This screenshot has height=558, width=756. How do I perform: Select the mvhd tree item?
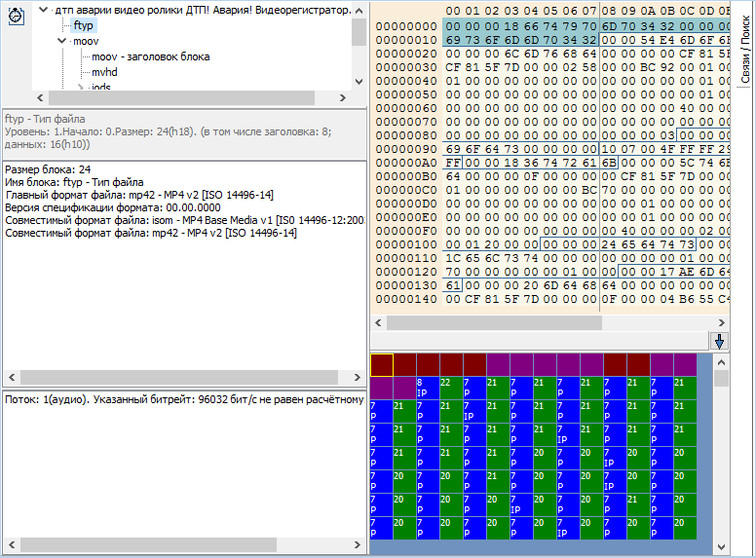(x=104, y=72)
